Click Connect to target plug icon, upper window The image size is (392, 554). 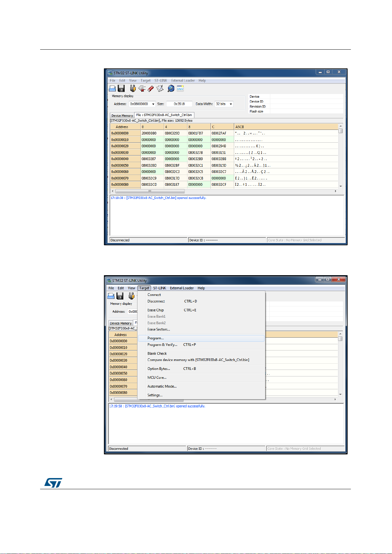133,88
